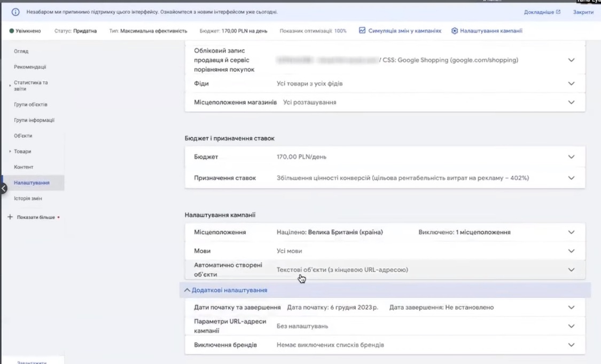Expand the Бюджет row chevron
The width and height of the screenshot is (601, 364).
571,157
